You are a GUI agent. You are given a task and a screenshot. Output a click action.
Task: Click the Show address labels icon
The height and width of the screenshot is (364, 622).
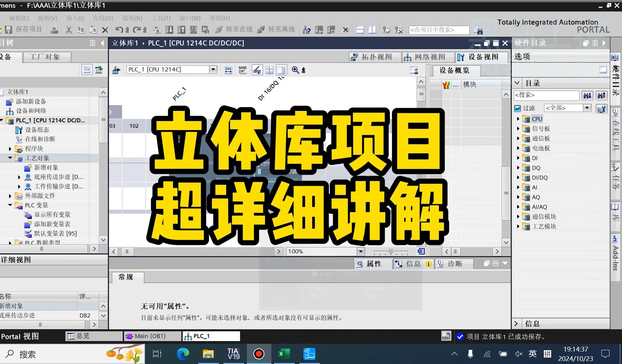(x=257, y=70)
